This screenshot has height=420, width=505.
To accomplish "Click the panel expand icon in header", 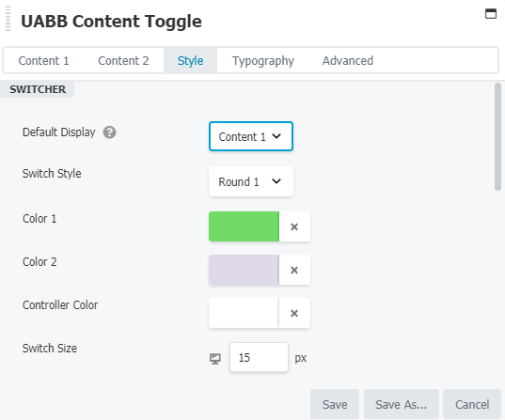I will click(491, 14).
